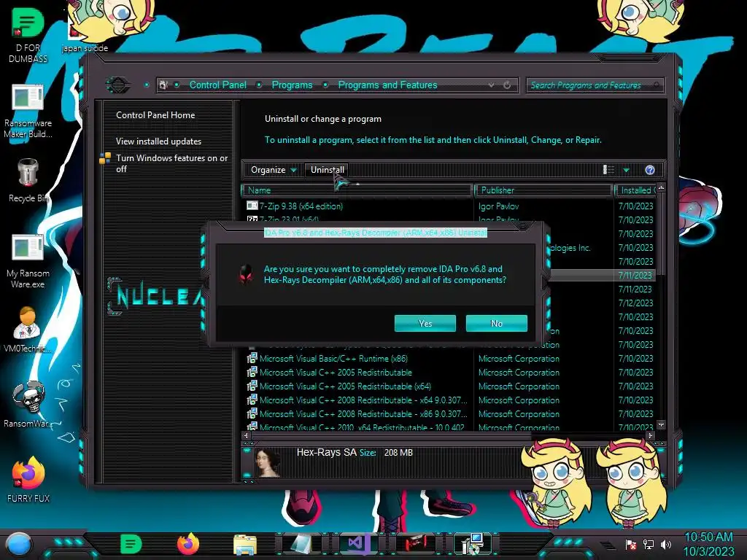Screen dimensions: 747x560
Task: Open Ransomware Maker Build desktop icon
Action: (x=28, y=112)
